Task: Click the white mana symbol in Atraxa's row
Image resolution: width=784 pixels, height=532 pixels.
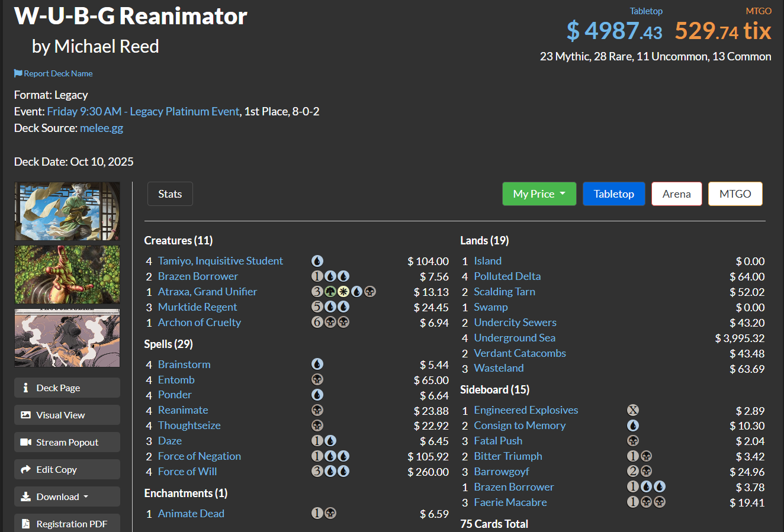Action: click(x=343, y=292)
